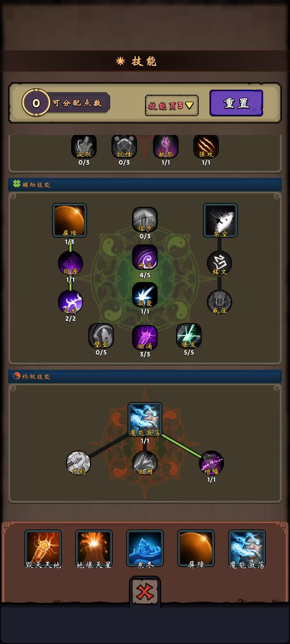Screen dimensions: 290x644
Task: Select the 禁空 skill icon
Action: coord(220,220)
